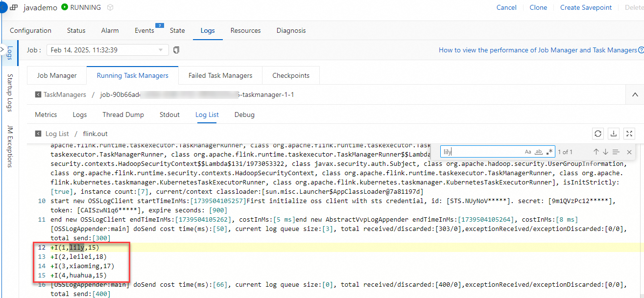Go back using TaskManagers back icon
644x298 pixels.
(38, 94)
